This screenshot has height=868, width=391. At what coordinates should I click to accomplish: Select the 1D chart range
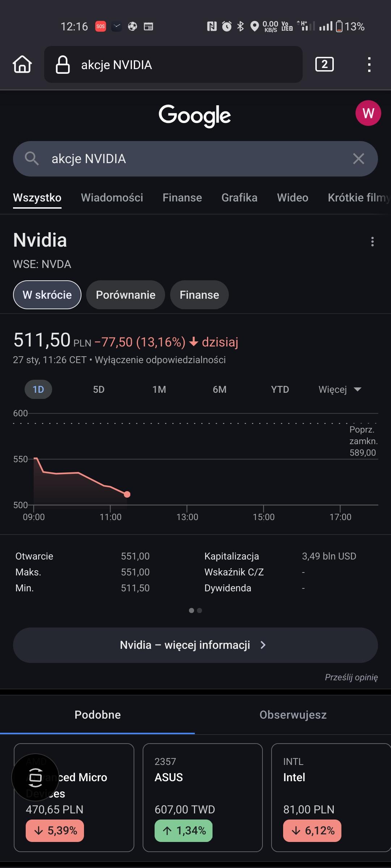pyautogui.click(x=38, y=390)
